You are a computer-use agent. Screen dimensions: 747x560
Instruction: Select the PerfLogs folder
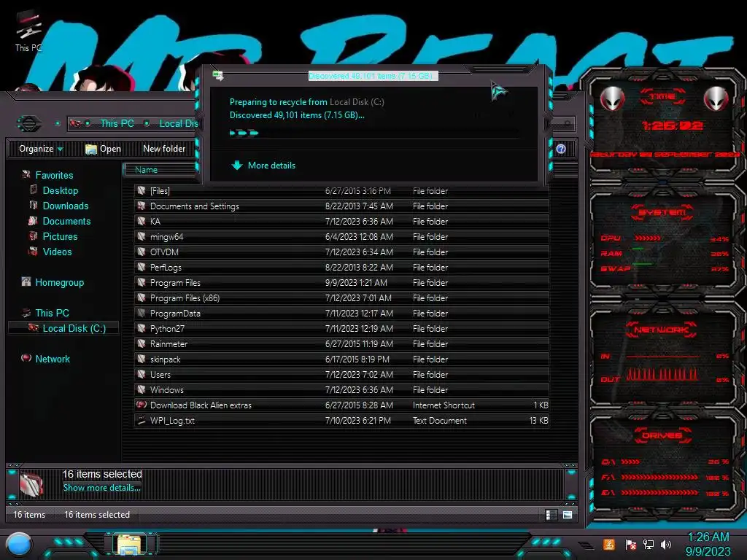click(x=341, y=267)
